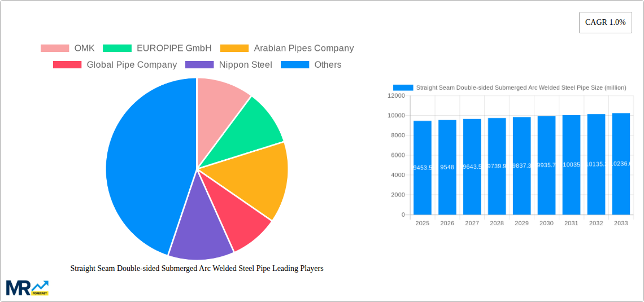Click the 2028 bar in chart
Screen dimensions: 644x302
tap(497, 166)
